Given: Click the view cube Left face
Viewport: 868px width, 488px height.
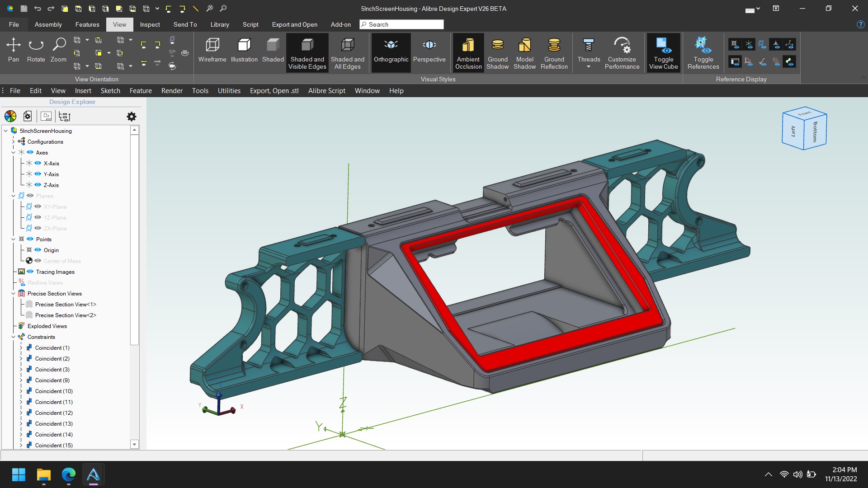Looking at the screenshot, I should pyautogui.click(x=793, y=131).
